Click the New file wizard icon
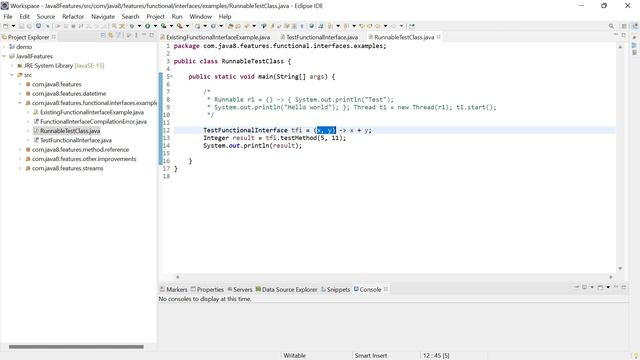This screenshot has width=640, height=360. coord(6,26)
